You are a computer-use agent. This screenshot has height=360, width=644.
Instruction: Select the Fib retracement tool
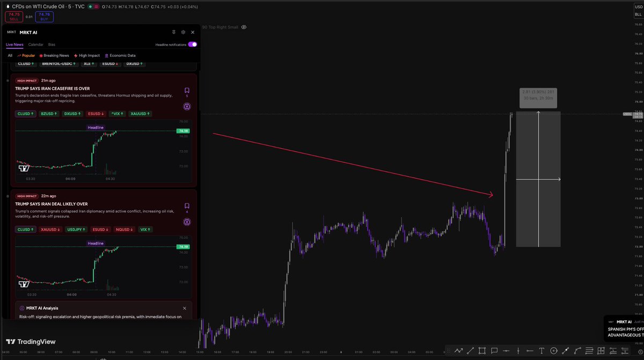coord(589,351)
